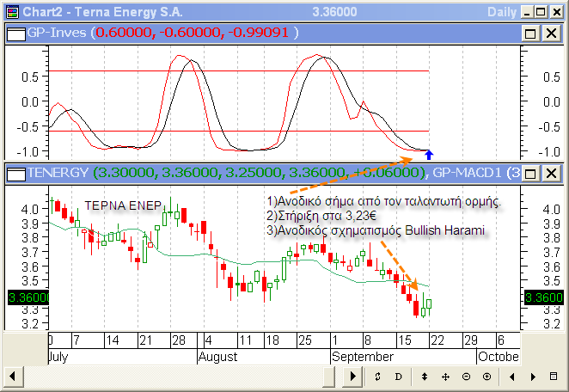The image size is (569, 392).
Task: Zoom in with the plus magnifier icon
Action: 487,377
